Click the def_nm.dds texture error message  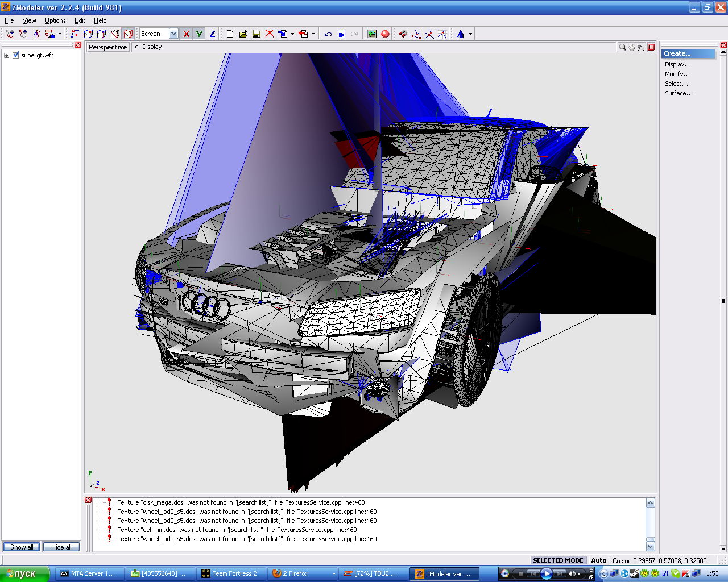pyautogui.click(x=237, y=530)
